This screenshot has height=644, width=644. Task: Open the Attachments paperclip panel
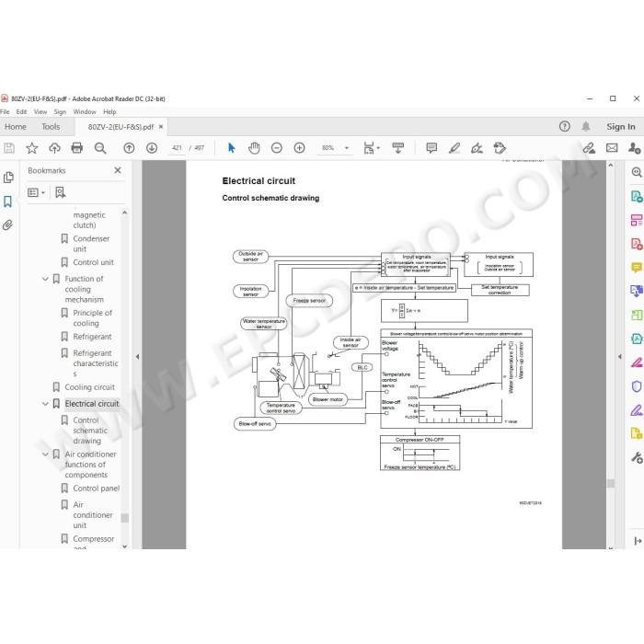(7, 224)
